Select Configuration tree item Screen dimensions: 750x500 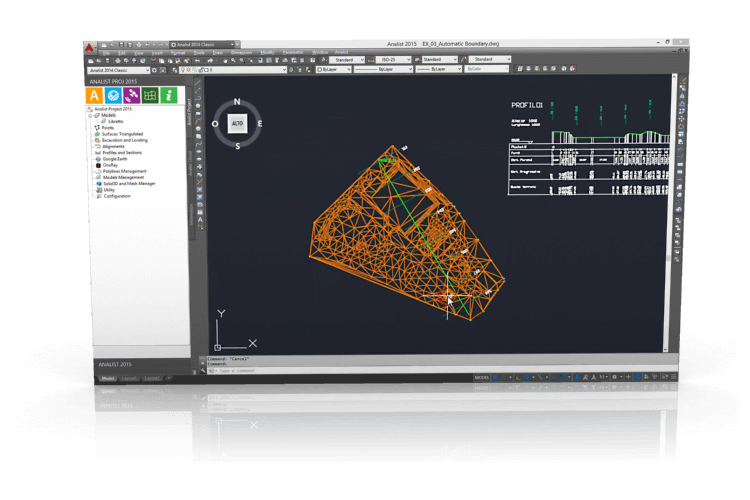click(x=117, y=196)
